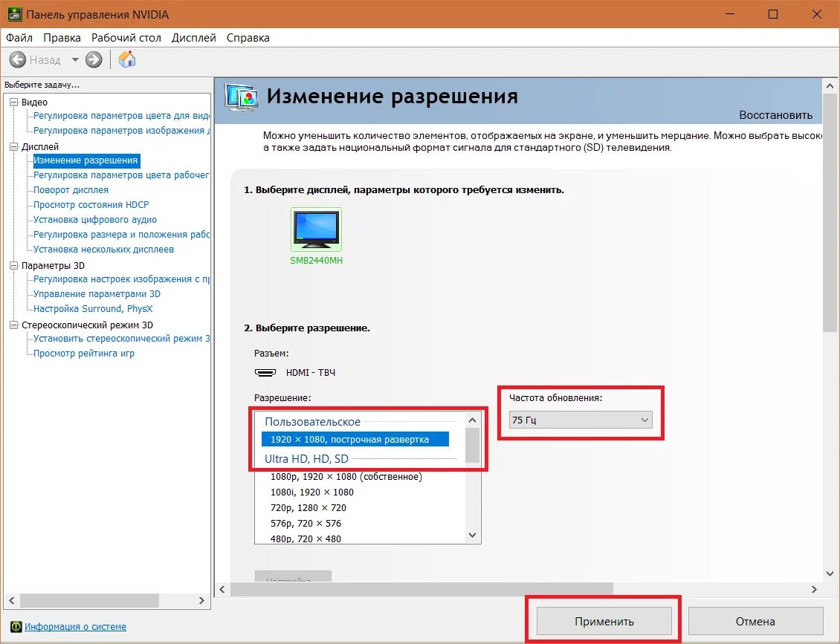Viewport: 840px width, 644px height.
Task: Open the Информация о системе link
Action: (x=76, y=626)
